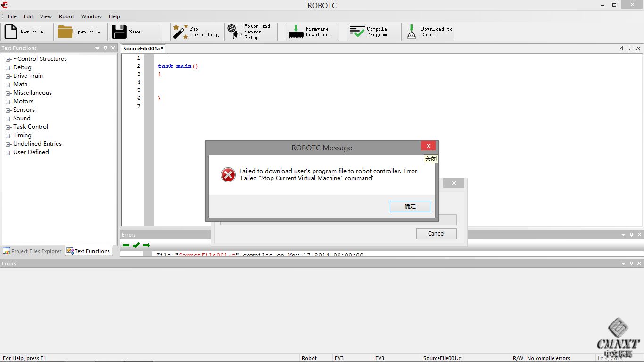The image size is (644, 362).
Task: Click the 确定 OK button
Action: click(x=410, y=206)
